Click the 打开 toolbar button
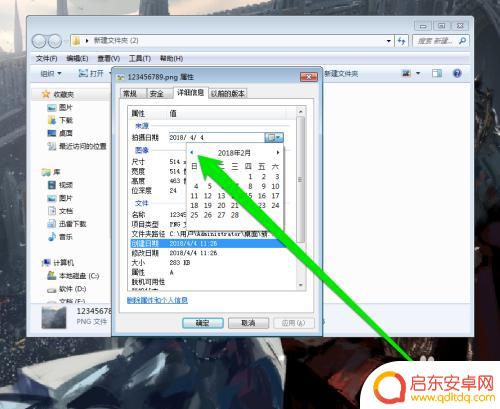The image size is (500, 409). [91, 73]
